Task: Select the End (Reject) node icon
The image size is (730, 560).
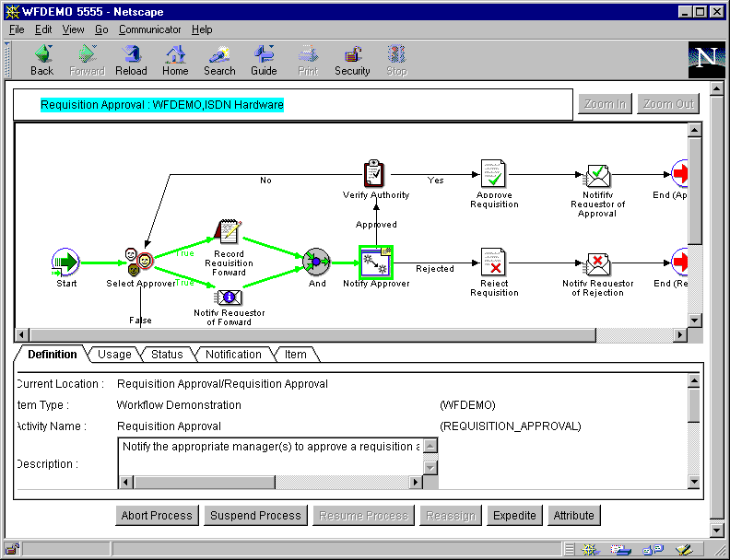Action: tap(679, 262)
